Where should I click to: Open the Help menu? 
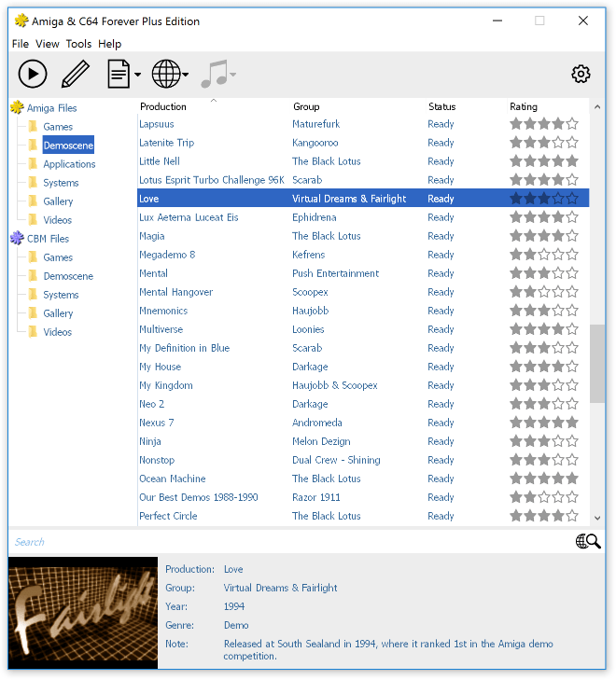tap(110, 44)
